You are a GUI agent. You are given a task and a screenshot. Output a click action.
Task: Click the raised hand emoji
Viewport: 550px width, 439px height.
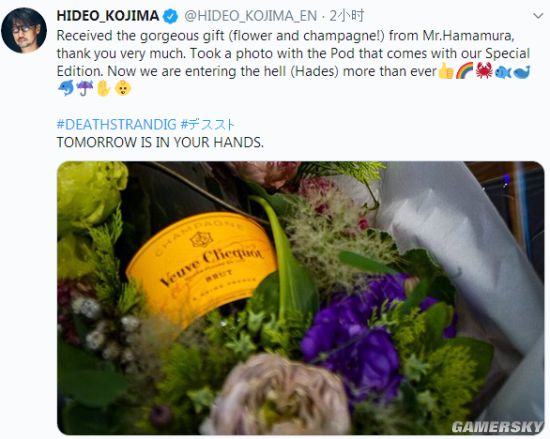(x=104, y=89)
